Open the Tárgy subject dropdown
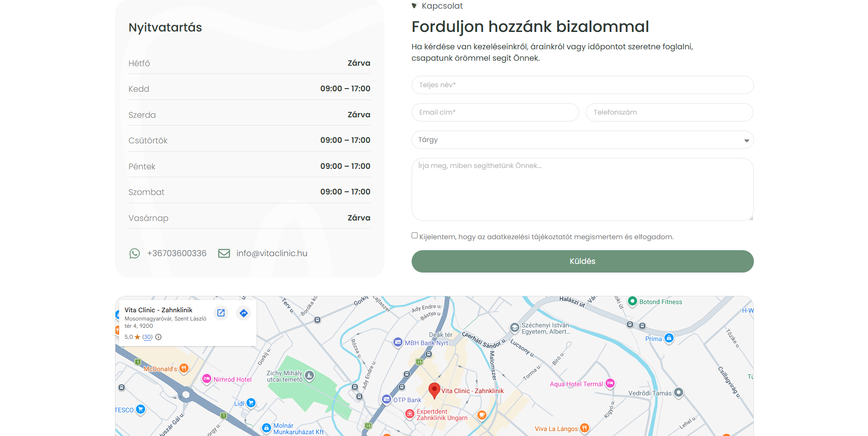Screen dimensions: 868x436 pos(582,140)
